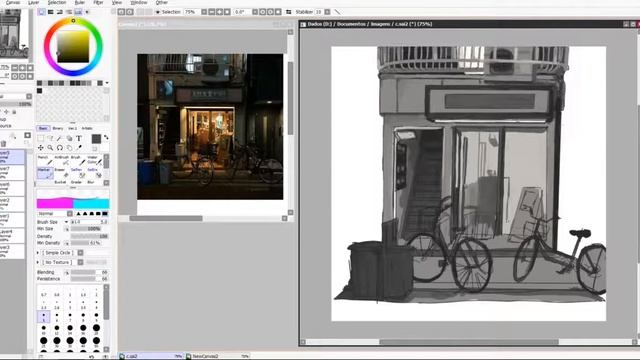Select the Text tool
The image size is (640, 360).
click(79, 138)
